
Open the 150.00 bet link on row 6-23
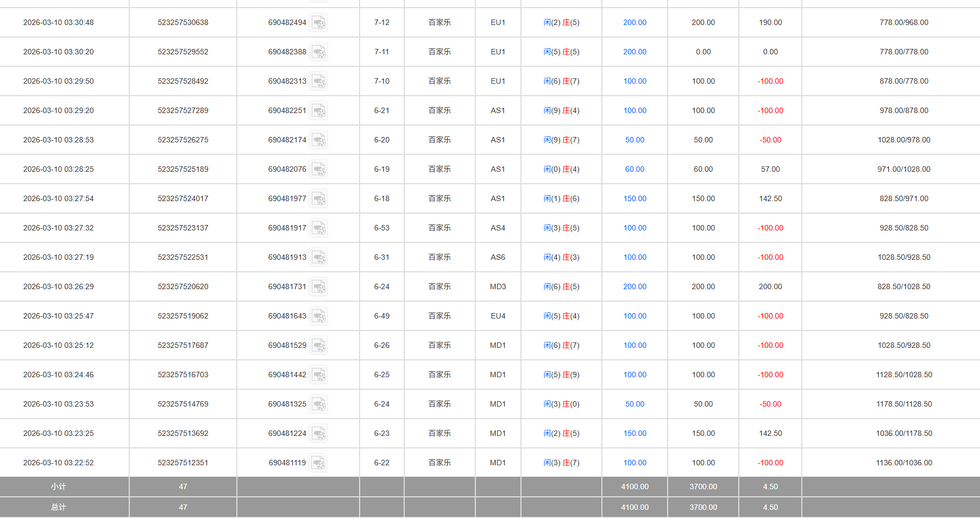pos(634,433)
